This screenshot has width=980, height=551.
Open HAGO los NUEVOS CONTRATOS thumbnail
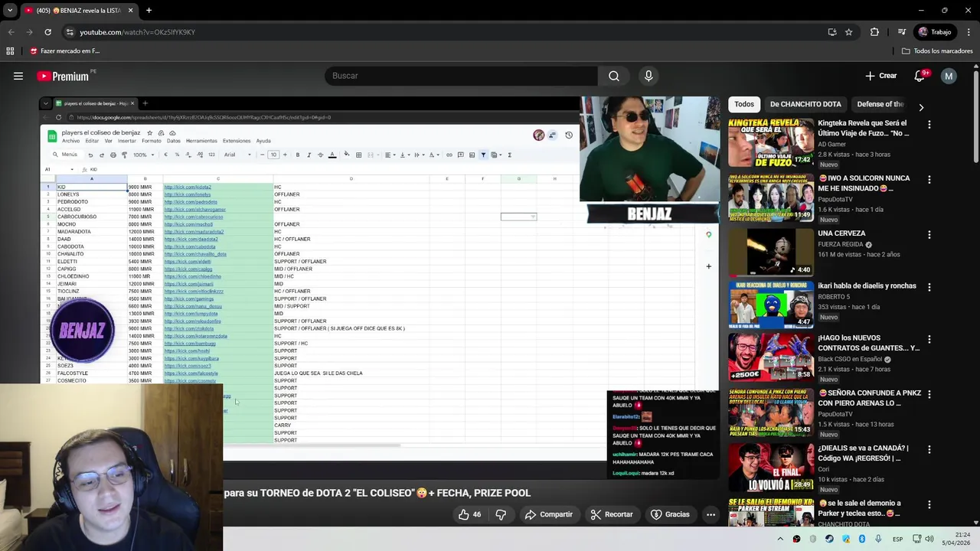[771, 357]
